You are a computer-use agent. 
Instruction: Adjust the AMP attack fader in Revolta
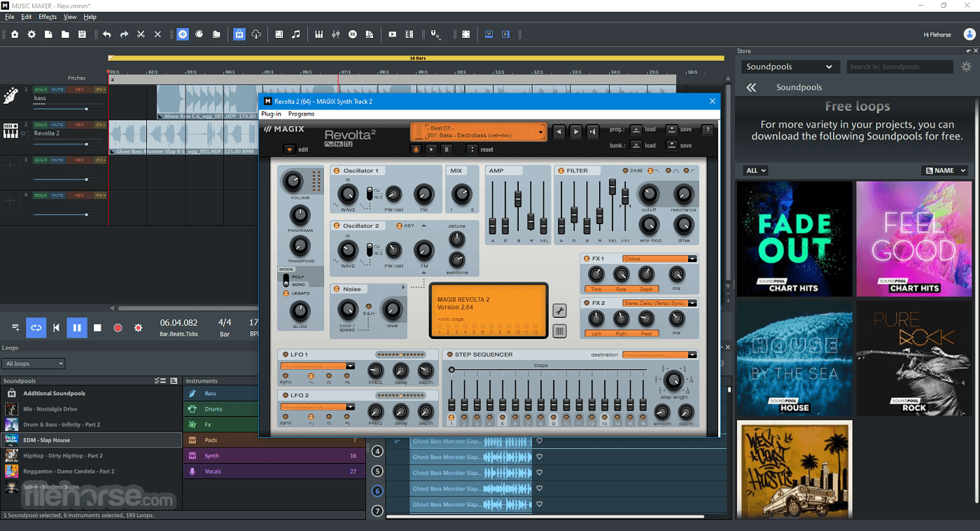point(493,226)
